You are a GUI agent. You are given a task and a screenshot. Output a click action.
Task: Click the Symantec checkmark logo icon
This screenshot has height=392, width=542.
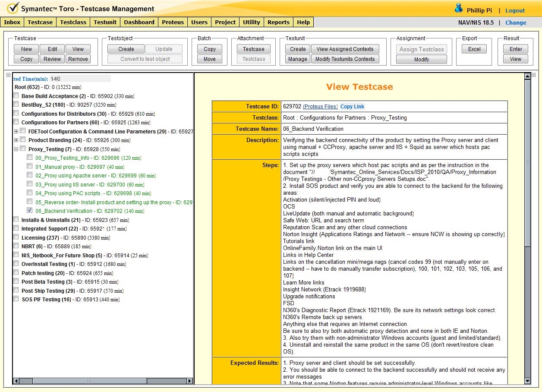tap(13, 8)
